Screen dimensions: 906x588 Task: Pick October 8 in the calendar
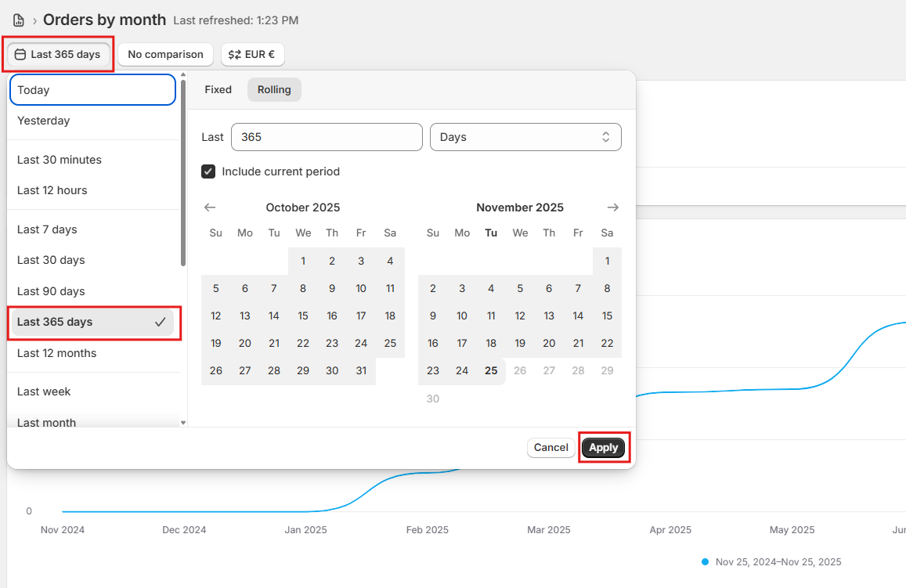[x=303, y=288]
